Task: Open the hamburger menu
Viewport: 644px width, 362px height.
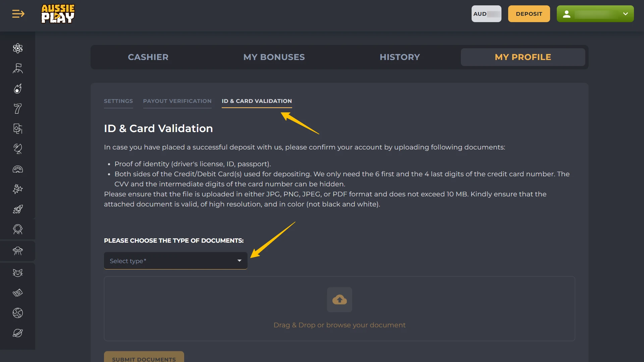Action: (x=18, y=14)
